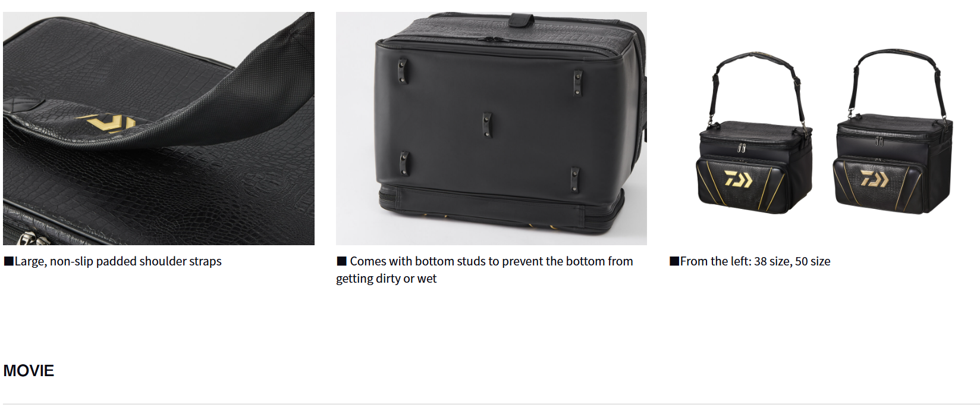Image resolution: width=980 pixels, height=419 pixels.
Task: Click the square bullet before "Comes with bottom studs"
Action: pos(341,261)
